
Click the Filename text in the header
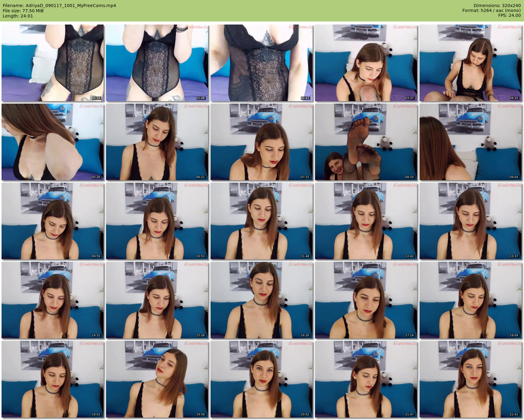point(59,6)
